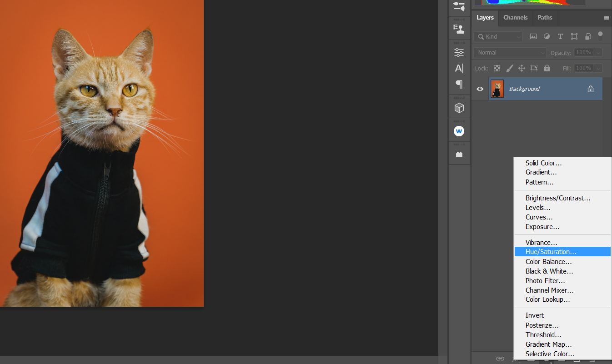Open the Clone Source panel icon
612x364 pixels.
459,29
